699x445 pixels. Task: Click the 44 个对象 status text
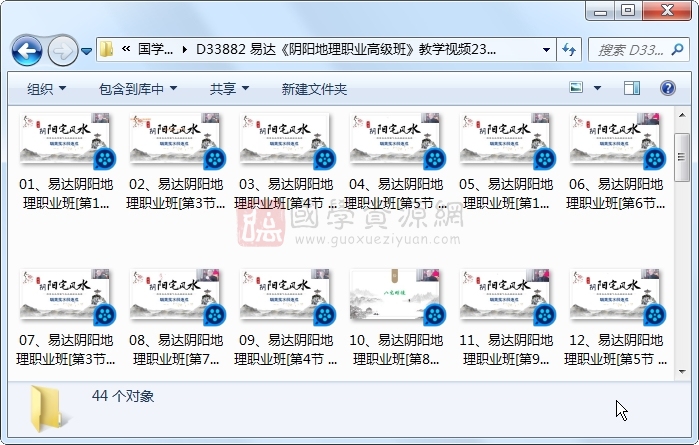tap(123, 396)
